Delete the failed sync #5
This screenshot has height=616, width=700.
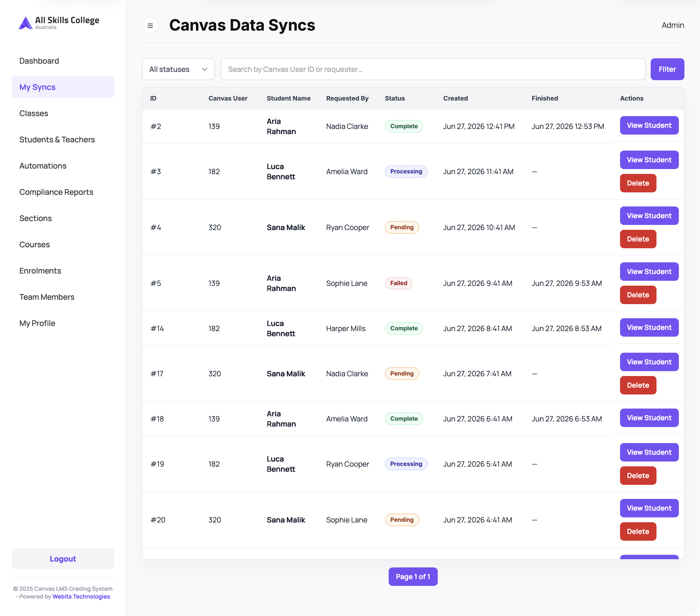(638, 295)
